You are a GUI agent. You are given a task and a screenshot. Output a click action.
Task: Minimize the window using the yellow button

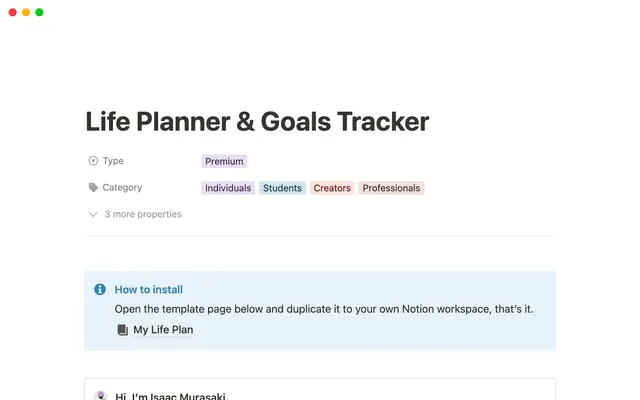tap(25, 12)
